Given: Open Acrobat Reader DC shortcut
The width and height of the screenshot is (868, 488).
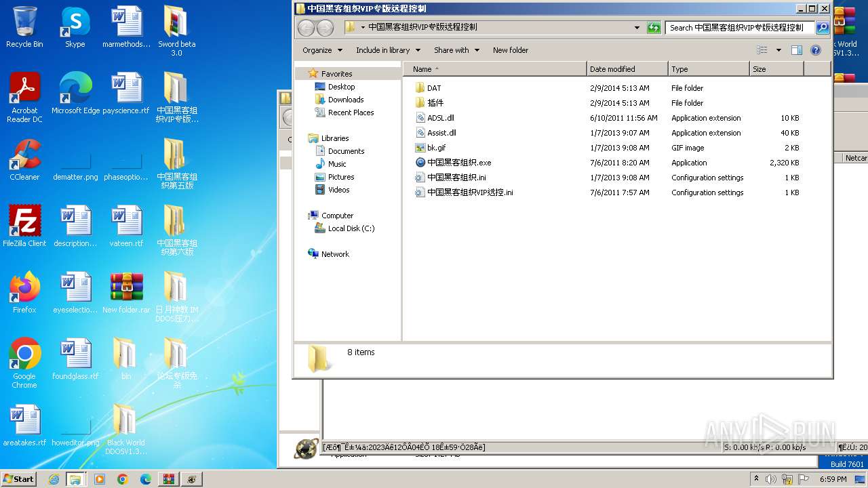Looking at the screenshot, I should coord(24,98).
